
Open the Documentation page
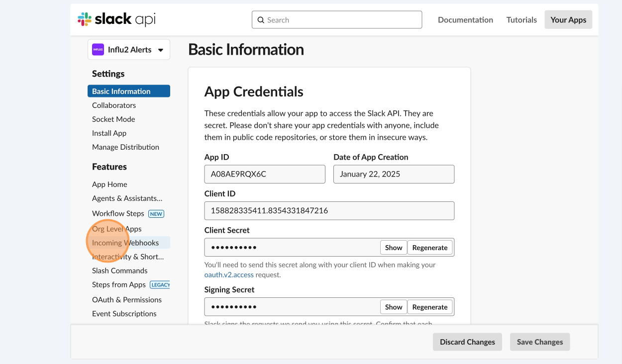[x=465, y=20]
